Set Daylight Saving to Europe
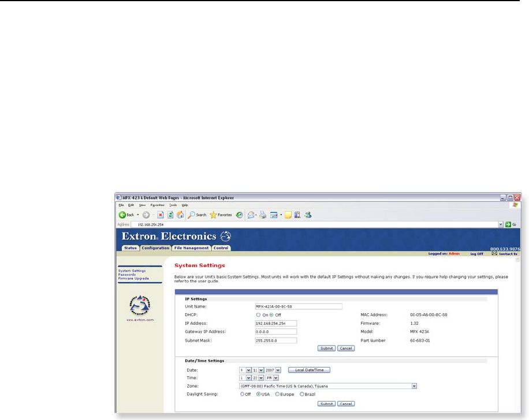The image size is (529, 420). click(277, 394)
